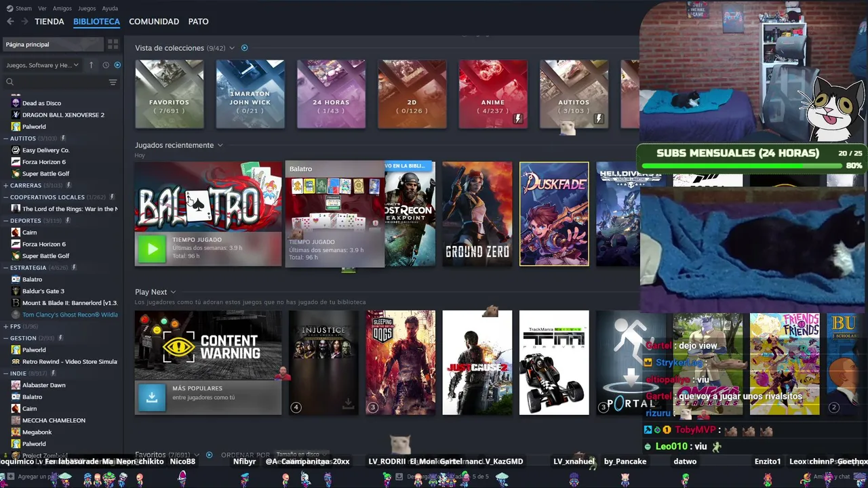Viewport: 868px width, 488px height.
Task: Select Retro Rewind - Video Store Simulator
Action: coord(64,361)
